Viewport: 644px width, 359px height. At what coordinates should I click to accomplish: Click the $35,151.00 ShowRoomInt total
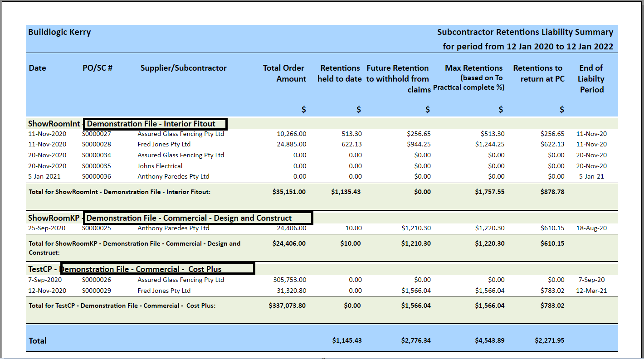tap(289, 192)
